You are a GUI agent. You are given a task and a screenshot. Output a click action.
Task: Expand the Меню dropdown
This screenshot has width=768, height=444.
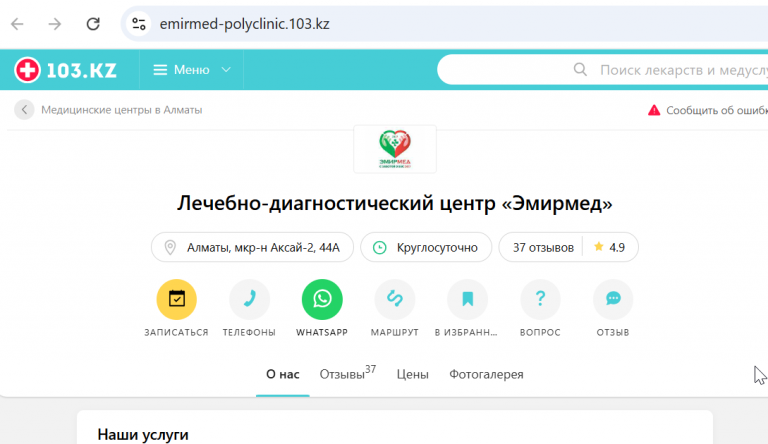pyautogui.click(x=192, y=70)
